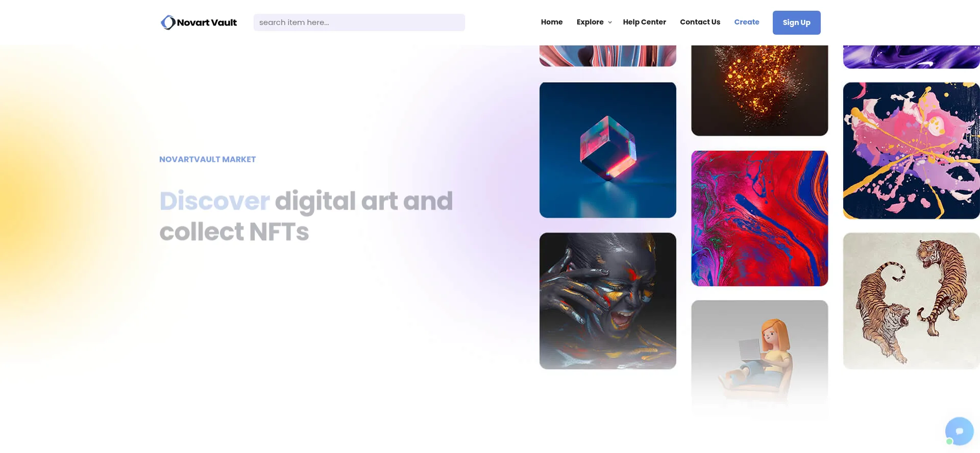Focus the search item input field
Image resolution: width=980 pixels, height=453 pixels.
pos(359,22)
